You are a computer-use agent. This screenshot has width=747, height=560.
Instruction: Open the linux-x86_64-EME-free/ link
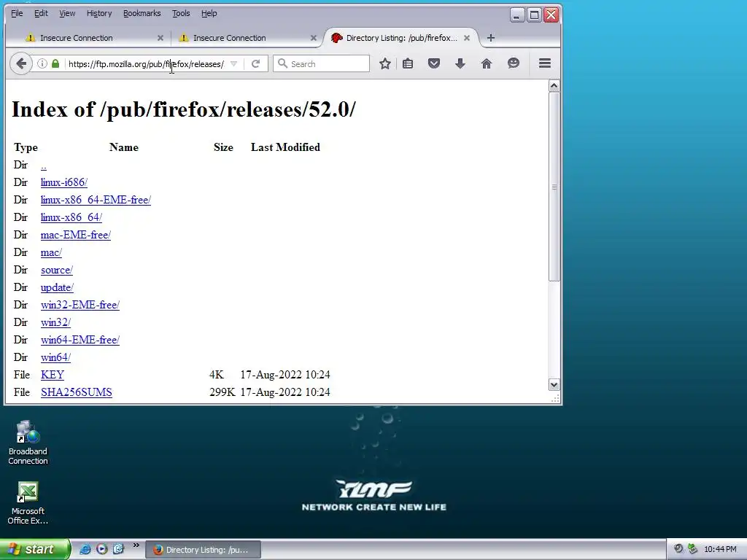[96, 200]
